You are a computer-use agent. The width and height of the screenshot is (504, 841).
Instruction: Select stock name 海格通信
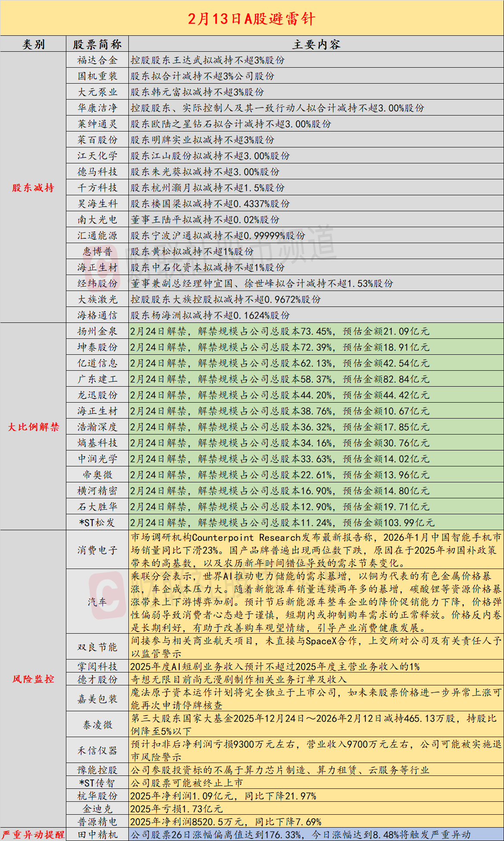click(x=97, y=316)
